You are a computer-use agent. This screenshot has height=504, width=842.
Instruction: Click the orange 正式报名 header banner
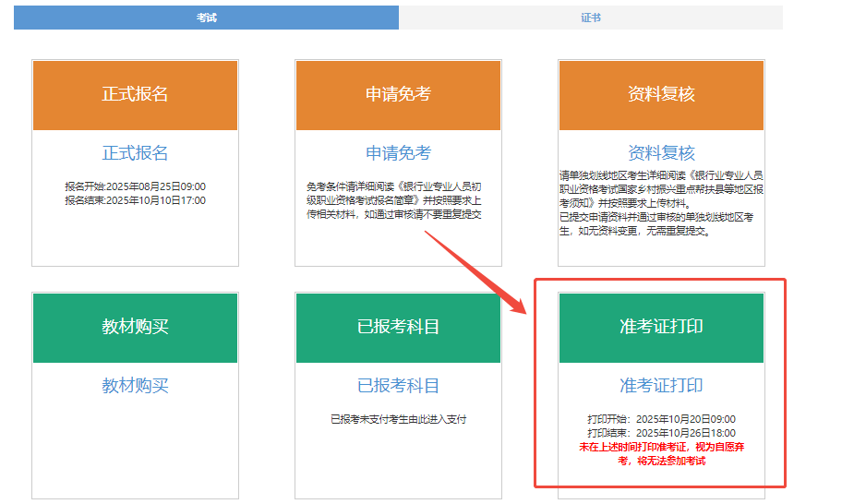click(x=135, y=95)
